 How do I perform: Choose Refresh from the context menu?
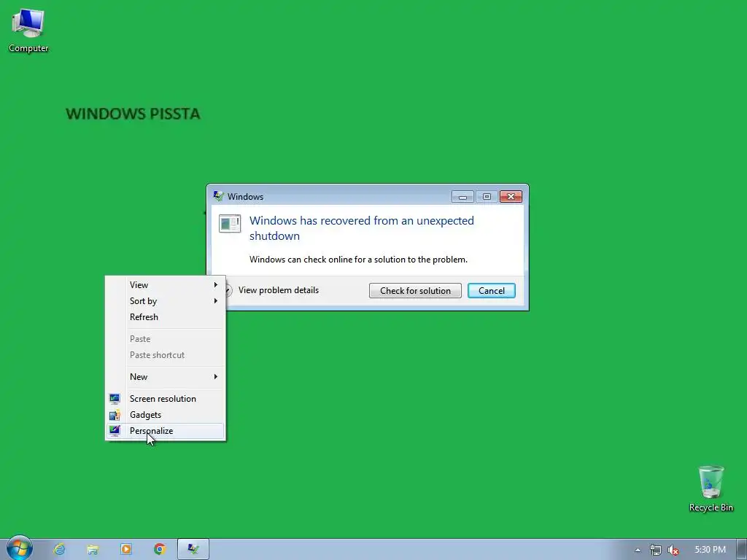(x=165, y=317)
